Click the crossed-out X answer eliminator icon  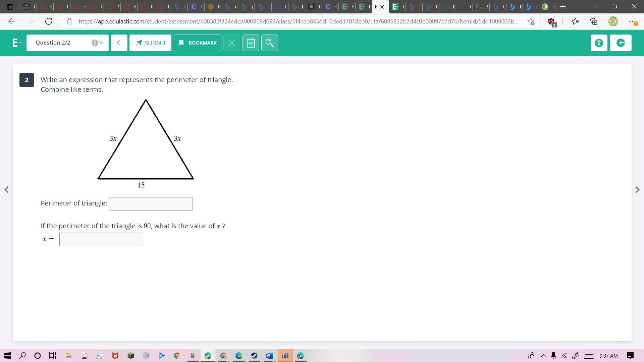pos(231,43)
